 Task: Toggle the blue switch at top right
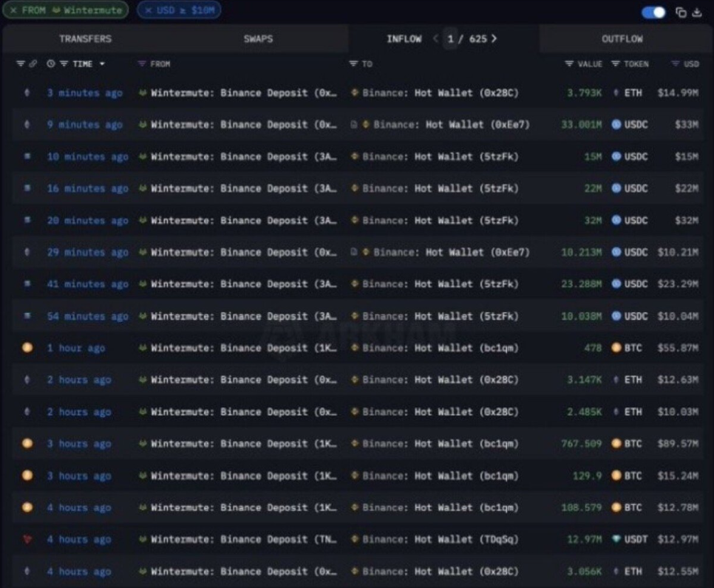click(653, 13)
